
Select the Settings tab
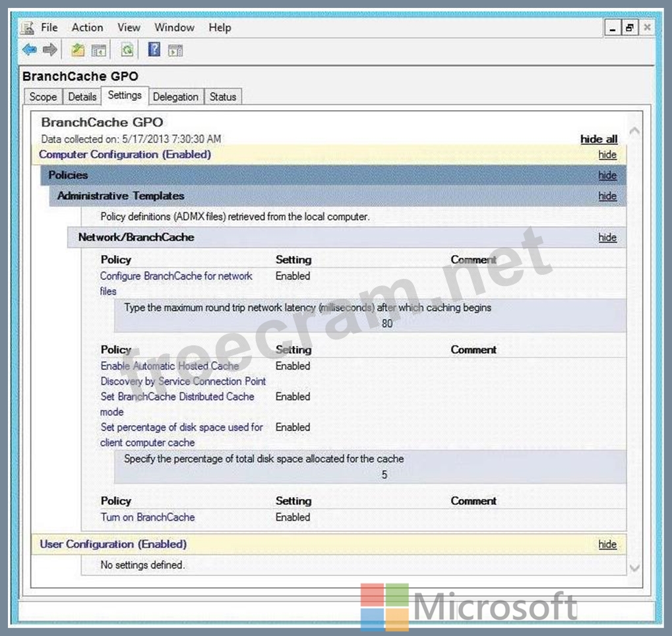[x=125, y=95]
